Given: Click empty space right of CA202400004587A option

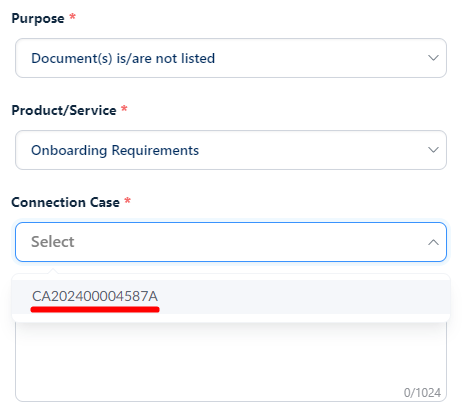Looking at the screenshot, I should [303, 297].
